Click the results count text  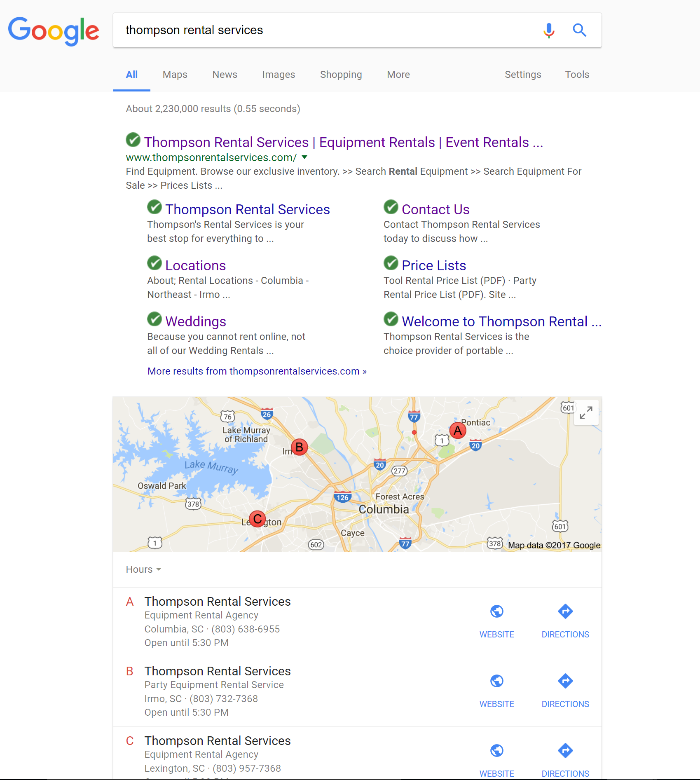click(x=213, y=109)
